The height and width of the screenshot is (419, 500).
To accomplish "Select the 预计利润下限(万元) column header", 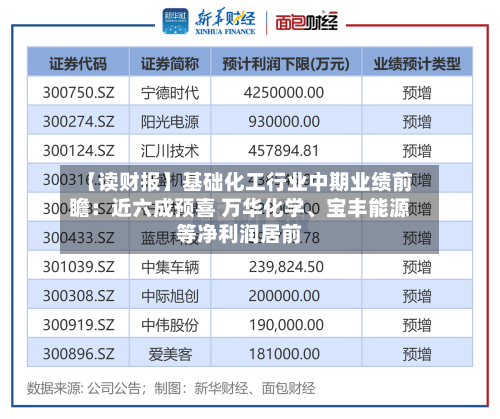I will (286, 63).
